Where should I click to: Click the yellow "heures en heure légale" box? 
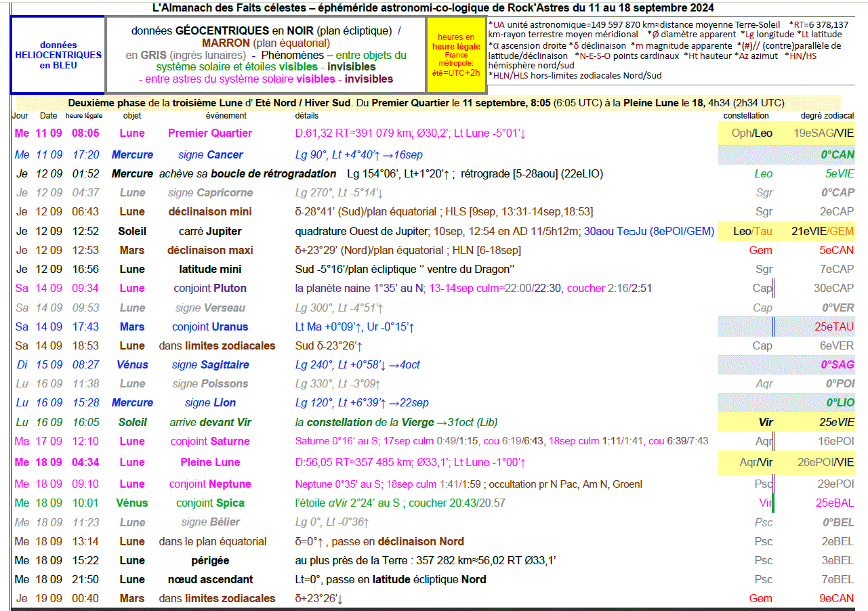(456, 55)
